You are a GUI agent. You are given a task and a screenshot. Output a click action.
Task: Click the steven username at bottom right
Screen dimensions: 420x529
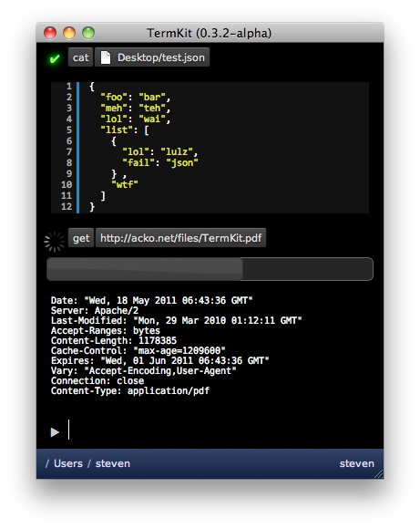point(356,463)
